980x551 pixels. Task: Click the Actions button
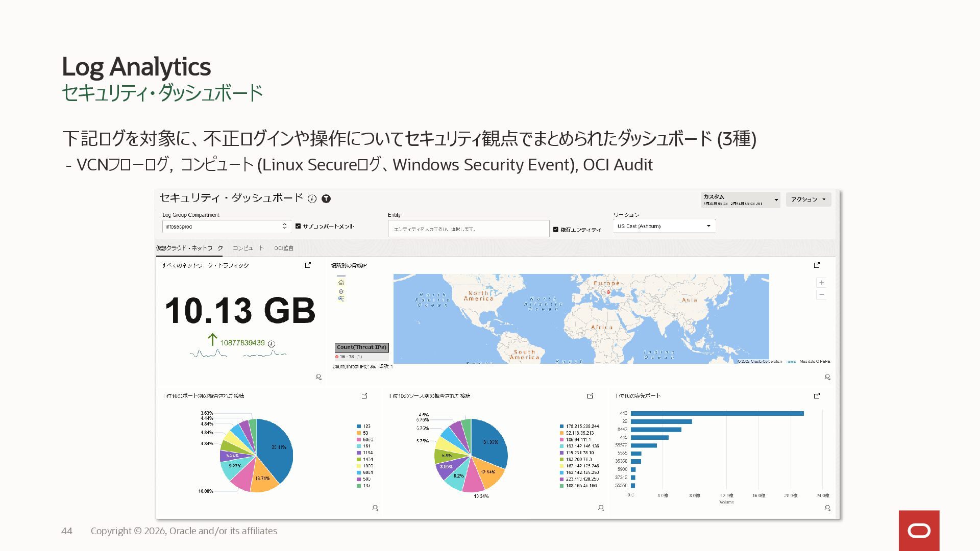pyautogui.click(x=808, y=199)
